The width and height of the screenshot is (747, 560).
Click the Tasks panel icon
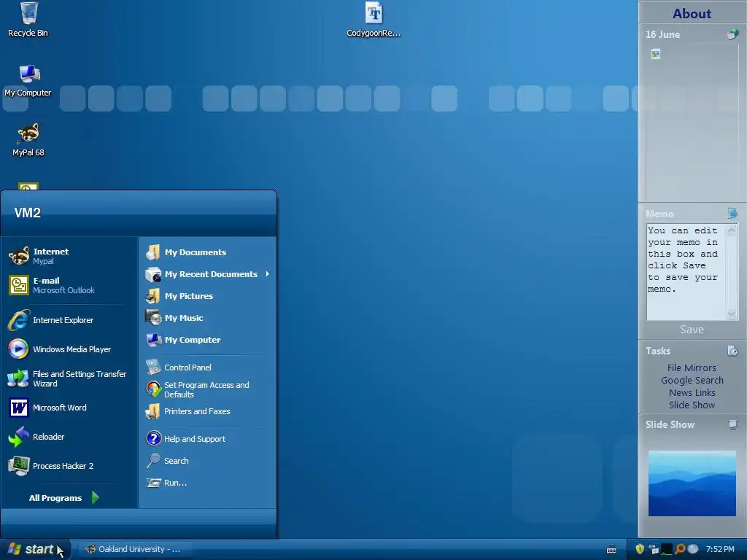732,351
